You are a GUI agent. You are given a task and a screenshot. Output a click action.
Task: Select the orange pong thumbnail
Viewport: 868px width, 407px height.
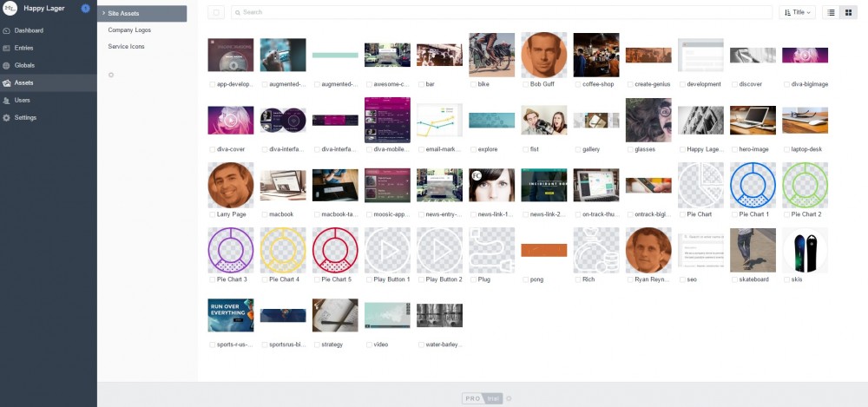pos(543,250)
